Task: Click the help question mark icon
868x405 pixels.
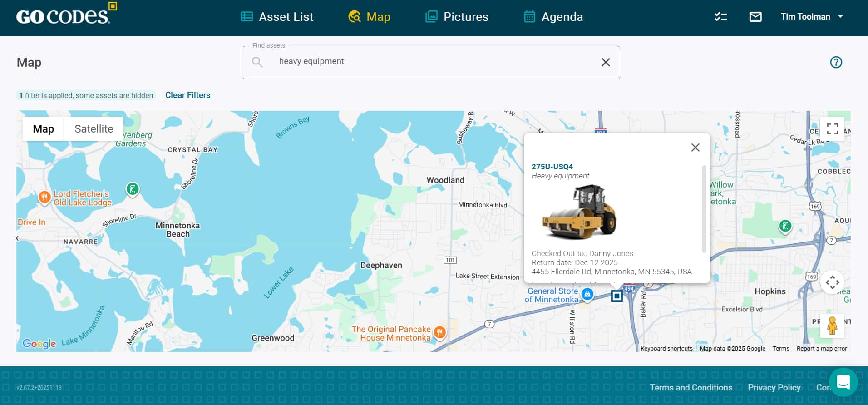Action: pos(836,62)
